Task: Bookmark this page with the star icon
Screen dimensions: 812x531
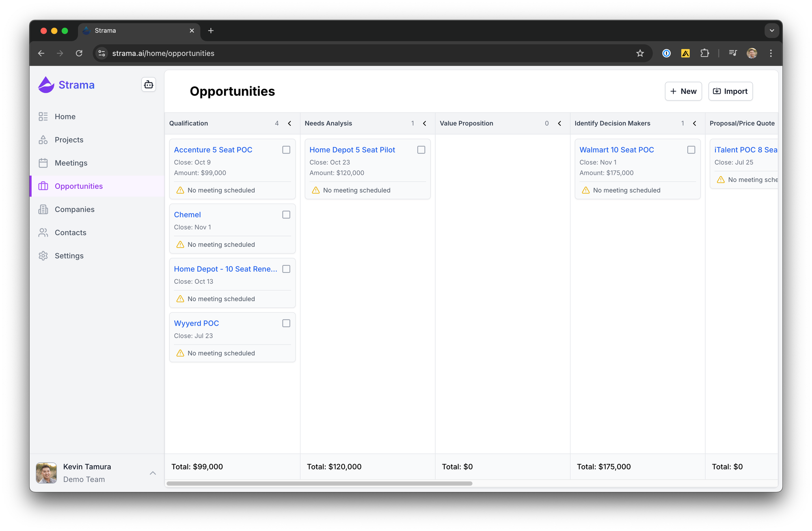Action: (x=640, y=53)
